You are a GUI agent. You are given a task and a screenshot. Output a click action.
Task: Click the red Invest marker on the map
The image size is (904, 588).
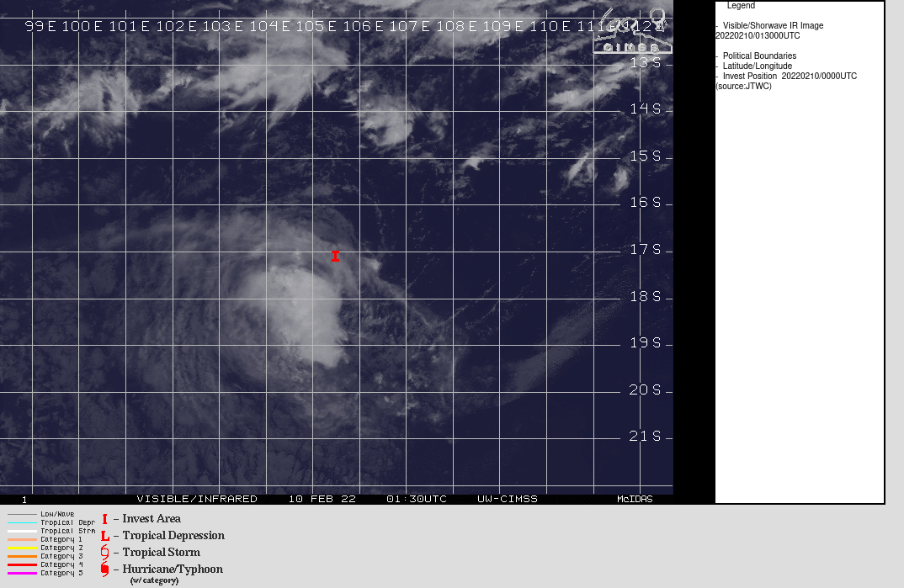click(x=335, y=256)
